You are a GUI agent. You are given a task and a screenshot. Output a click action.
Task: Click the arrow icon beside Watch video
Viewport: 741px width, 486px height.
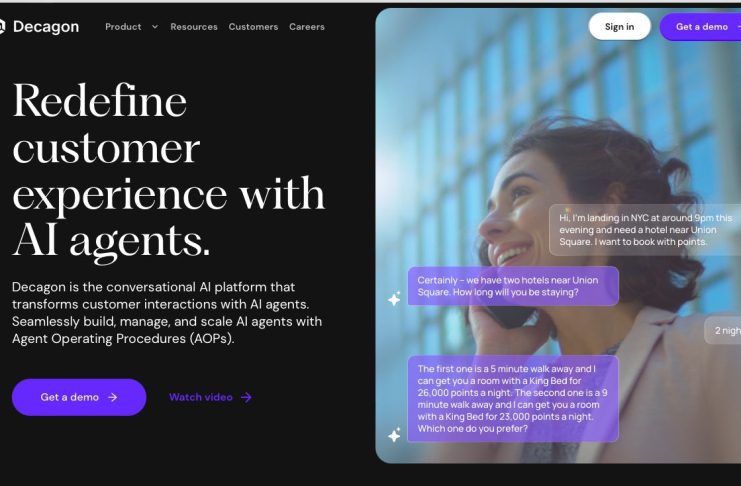pyautogui.click(x=246, y=397)
